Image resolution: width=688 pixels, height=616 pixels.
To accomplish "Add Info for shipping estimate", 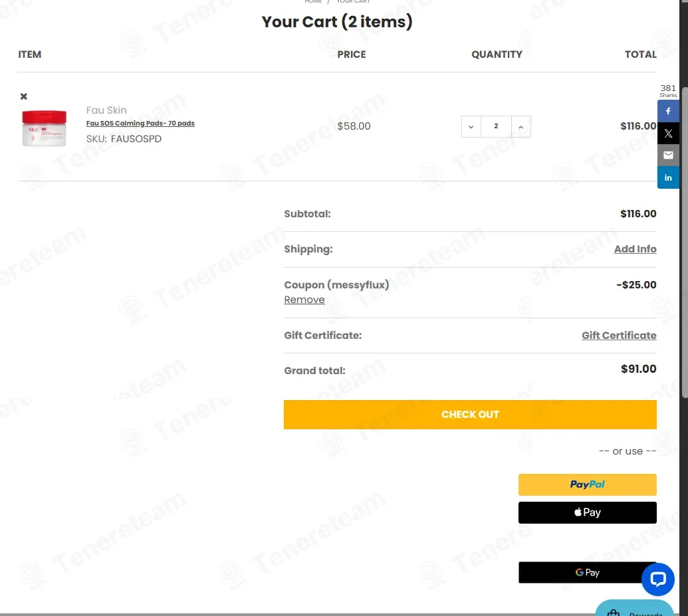I will tap(635, 249).
